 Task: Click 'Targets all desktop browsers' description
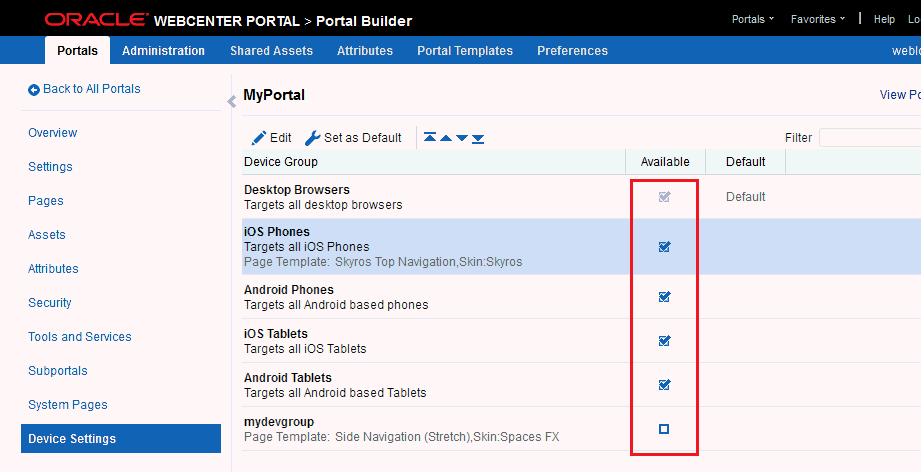tap(323, 205)
